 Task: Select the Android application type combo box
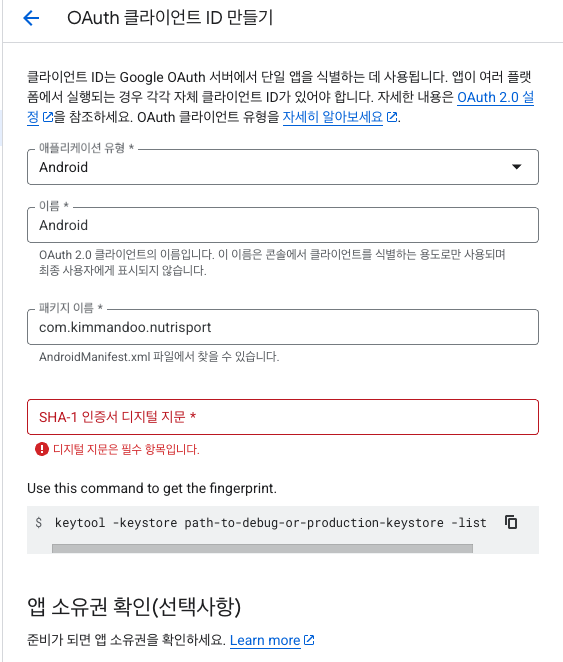(283, 167)
